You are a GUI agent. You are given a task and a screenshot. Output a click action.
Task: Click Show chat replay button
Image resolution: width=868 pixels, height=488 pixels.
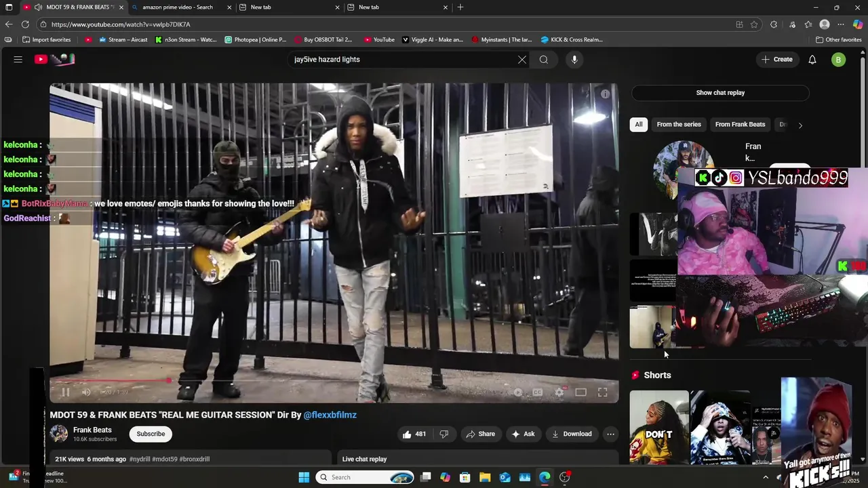(x=720, y=93)
